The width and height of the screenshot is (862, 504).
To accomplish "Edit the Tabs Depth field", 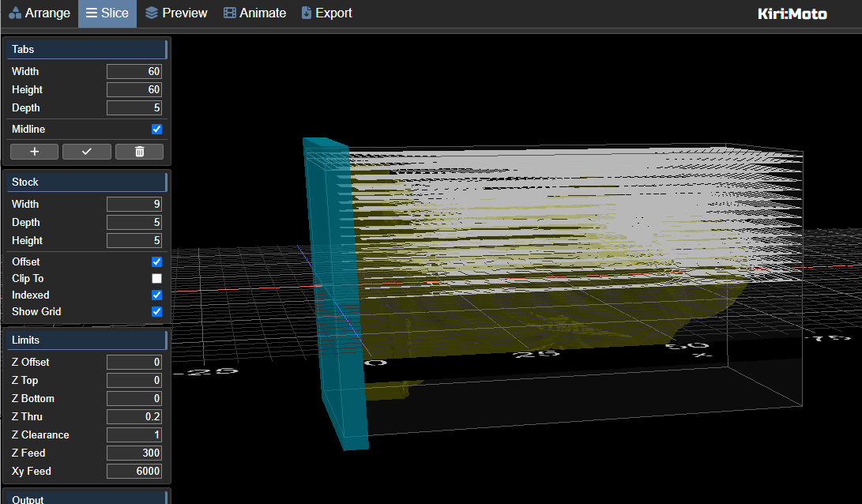I will tap(134, 107).
